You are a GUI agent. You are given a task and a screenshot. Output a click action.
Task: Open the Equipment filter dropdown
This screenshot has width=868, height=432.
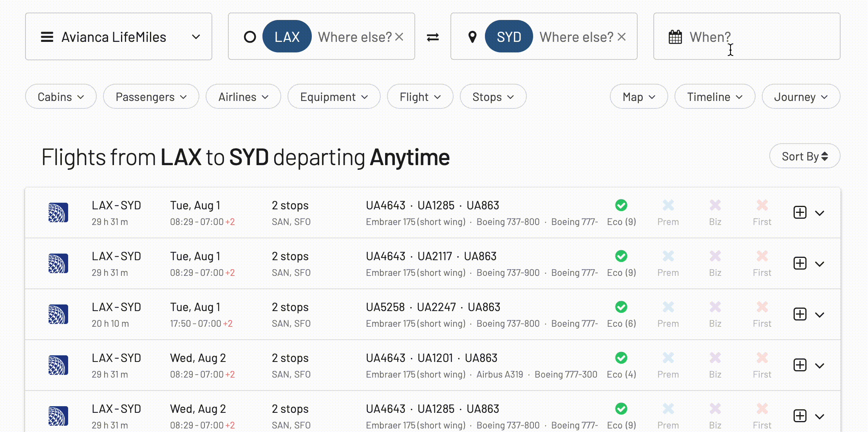click(x=334, y=97)
